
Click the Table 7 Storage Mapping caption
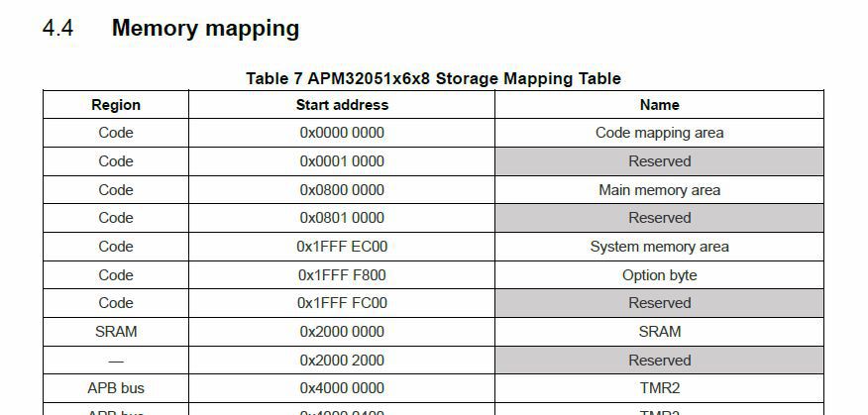tap(433, 78)
